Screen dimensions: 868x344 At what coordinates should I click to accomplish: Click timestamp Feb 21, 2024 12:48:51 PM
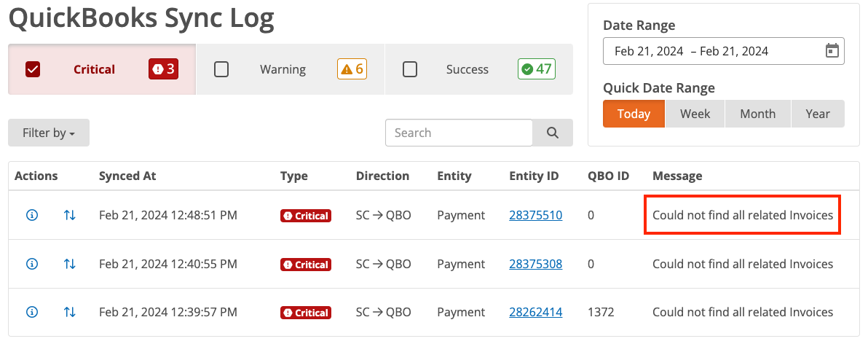168,215
